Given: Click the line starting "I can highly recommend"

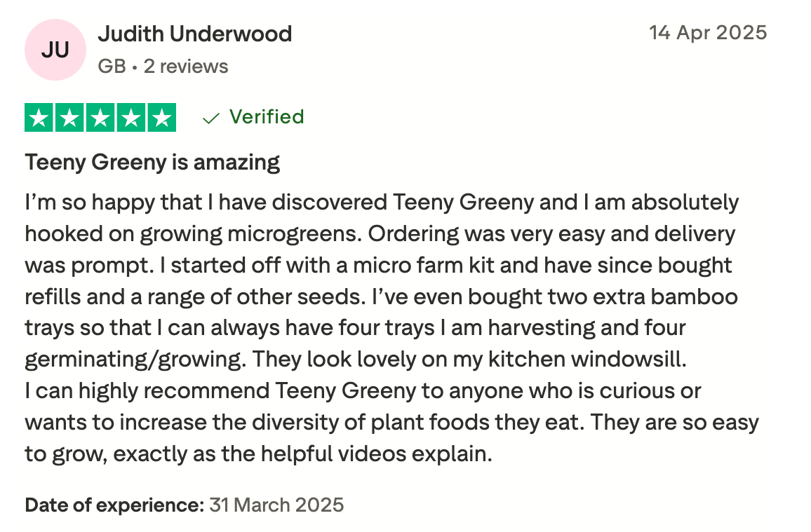Looking at the screenshot, I should 363,390.
